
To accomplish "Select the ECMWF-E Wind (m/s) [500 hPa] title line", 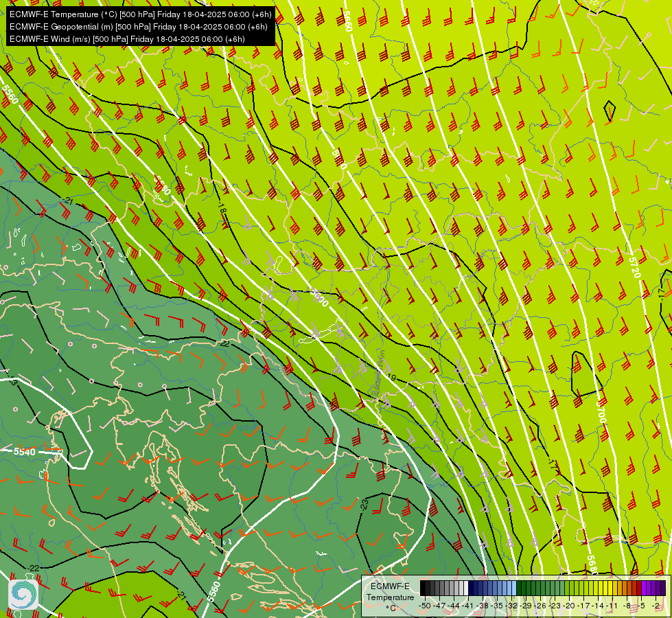I will point(127,39).
